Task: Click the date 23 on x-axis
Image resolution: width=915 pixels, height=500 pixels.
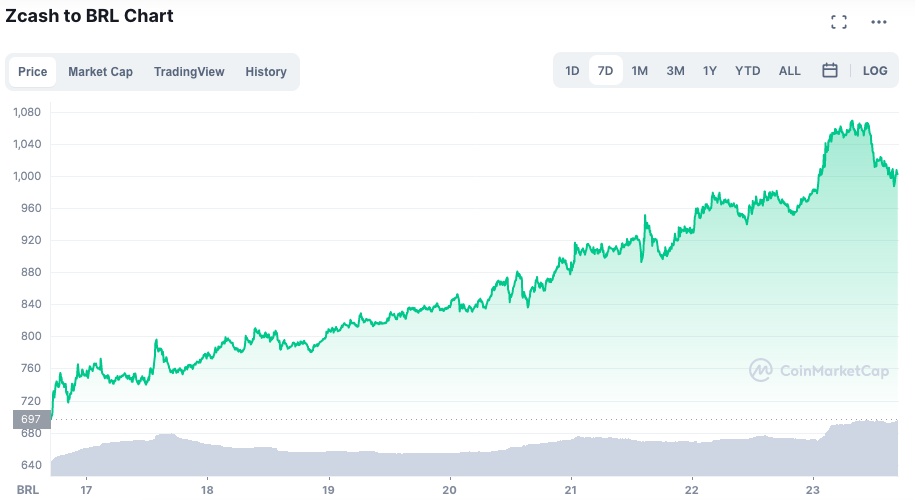Action: coord(813,490)
